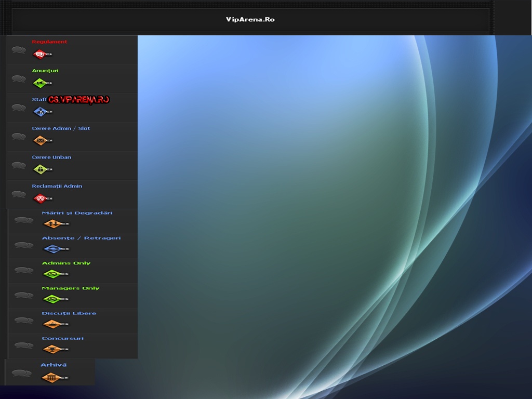Open the Discuții Libere forum
The height and width of the screenshot is (399, 532).
(x=69, y=313)
